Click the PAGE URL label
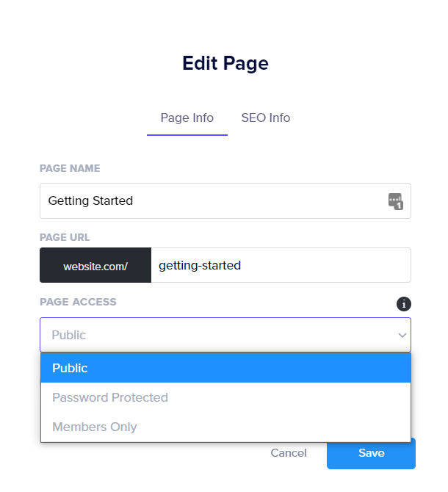Image resolution: width=448 pixels, height=492 pixels. tap(65, 237)
